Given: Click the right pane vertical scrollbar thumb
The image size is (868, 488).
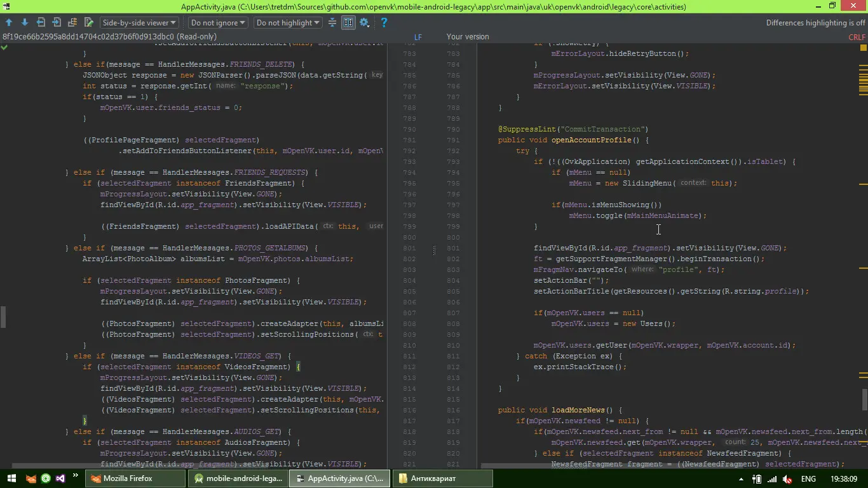Looking at the screenshot, I should click(x=865, y=399).
